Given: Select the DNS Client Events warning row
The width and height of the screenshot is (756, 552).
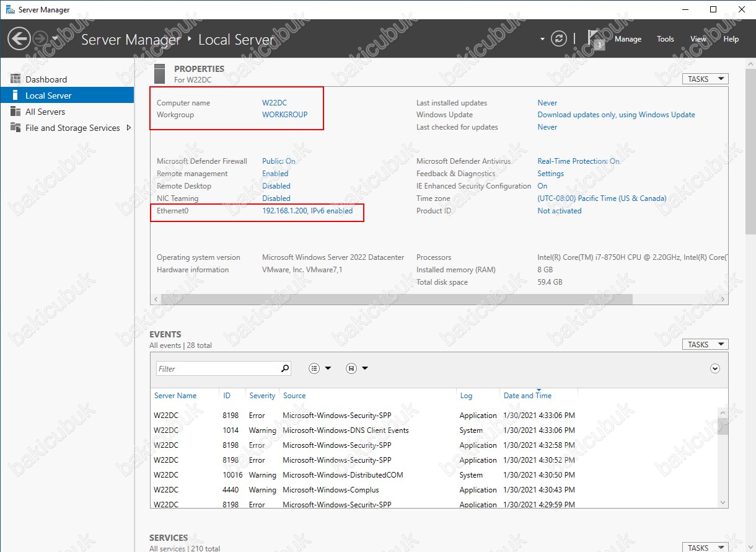Looking at the screenshot, I should point(434,430).
